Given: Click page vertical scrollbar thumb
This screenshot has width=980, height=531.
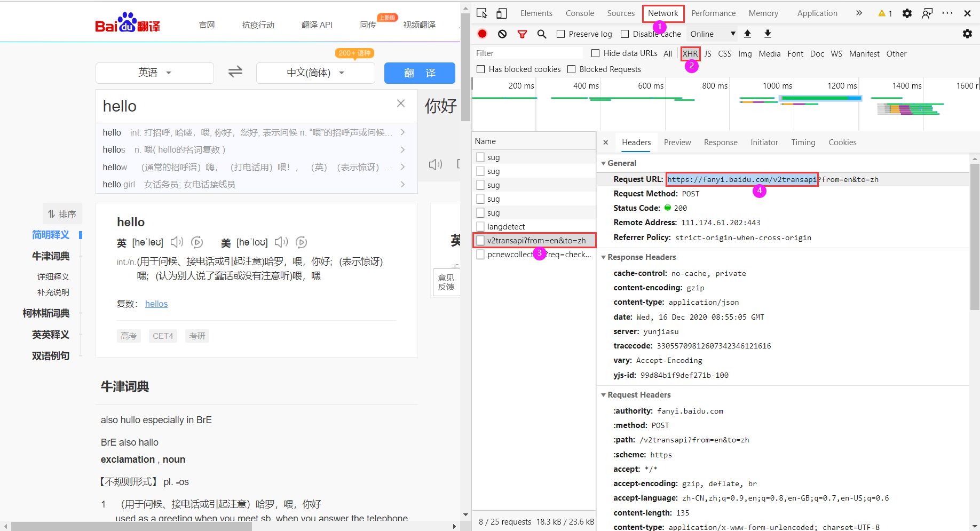Looking at the screenshot, I should point(465,68).
